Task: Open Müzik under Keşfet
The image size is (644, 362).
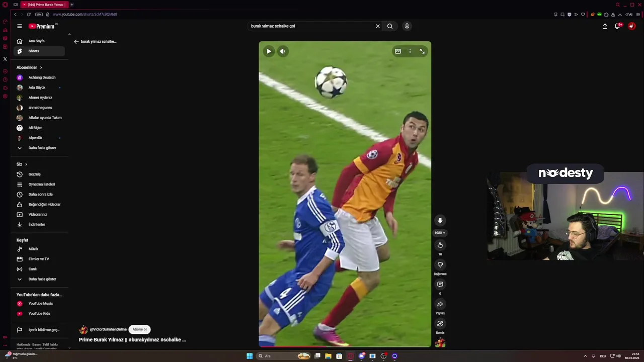Action: [x=39, y=249]
